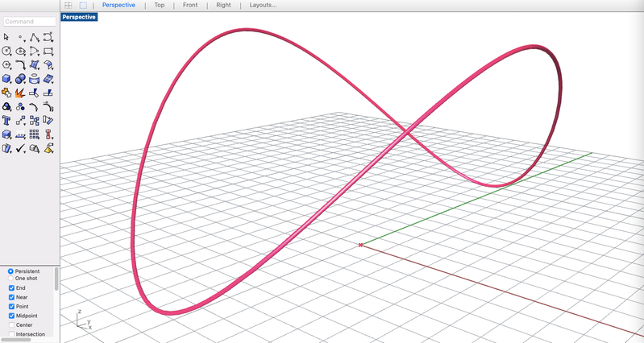This screenshot has height=343, width=644.
Task: Switch to single maximized viewport icon
Action: [83, 6]
